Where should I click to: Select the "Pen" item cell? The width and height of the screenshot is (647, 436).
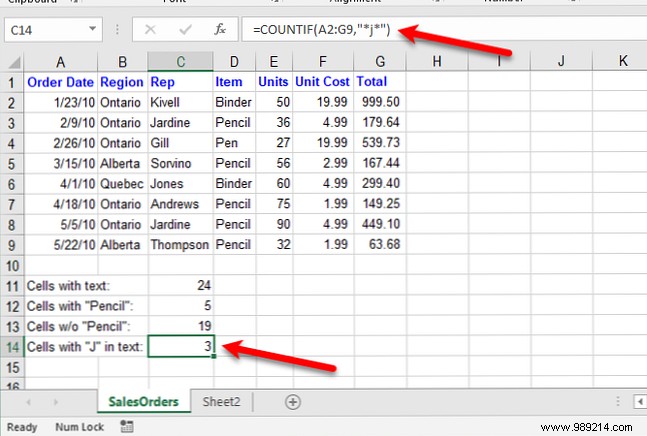(234, 143)
